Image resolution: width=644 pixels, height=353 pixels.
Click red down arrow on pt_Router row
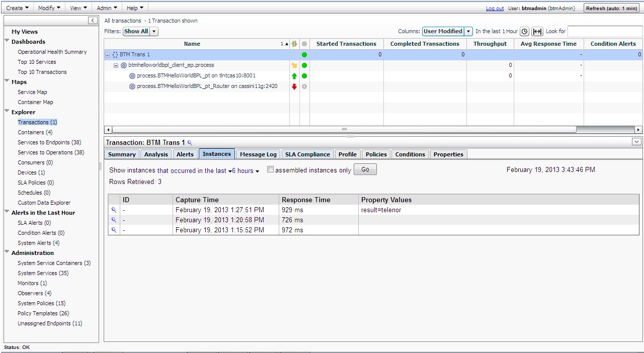point(294,86)
